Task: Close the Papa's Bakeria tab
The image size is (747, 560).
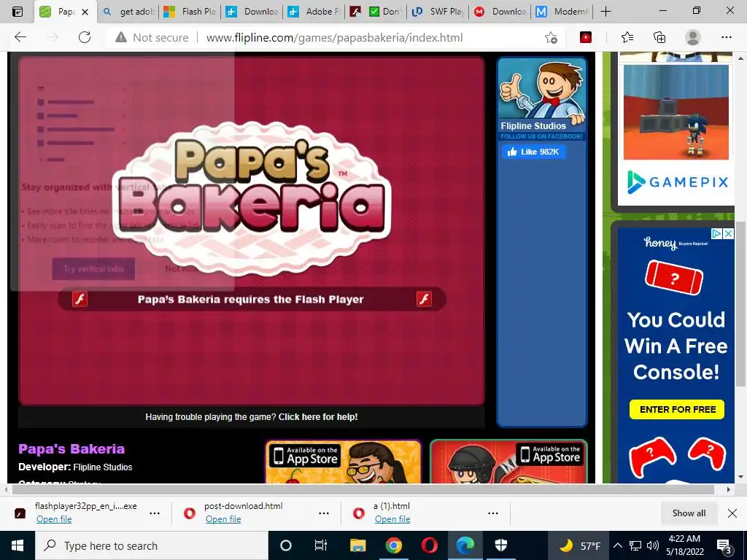Action: [85, 12]
